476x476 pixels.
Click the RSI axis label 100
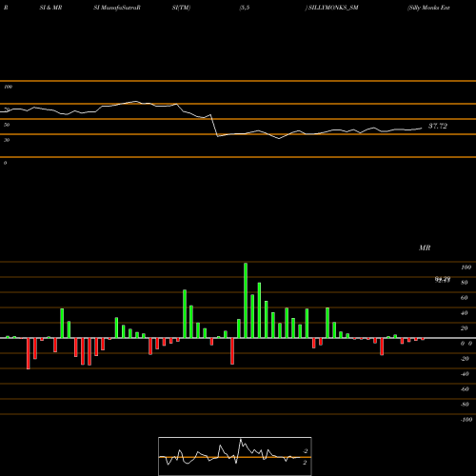(x=8, y=87)
